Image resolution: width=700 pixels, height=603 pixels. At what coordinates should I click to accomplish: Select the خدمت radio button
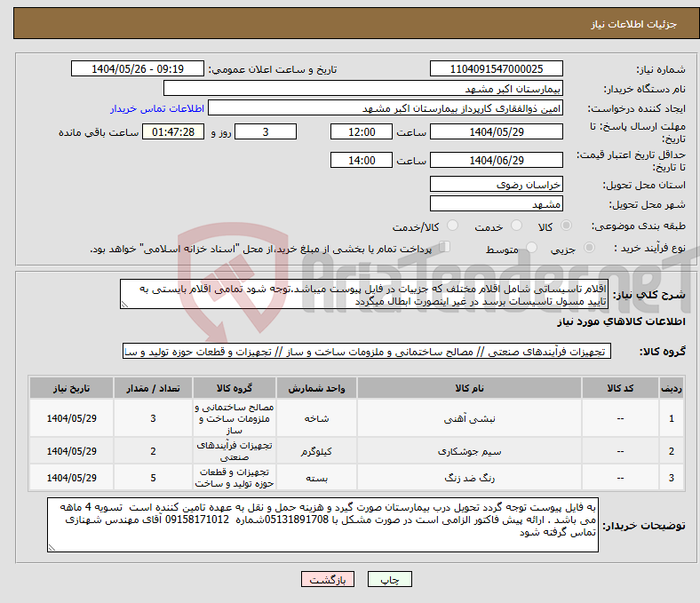tap(516, 226)
